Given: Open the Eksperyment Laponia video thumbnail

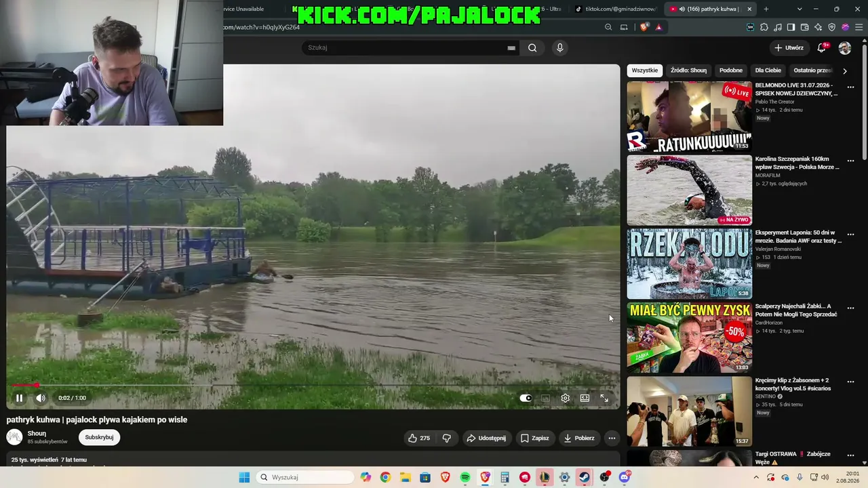Looking at the screenshot, I should coord(690,264).
